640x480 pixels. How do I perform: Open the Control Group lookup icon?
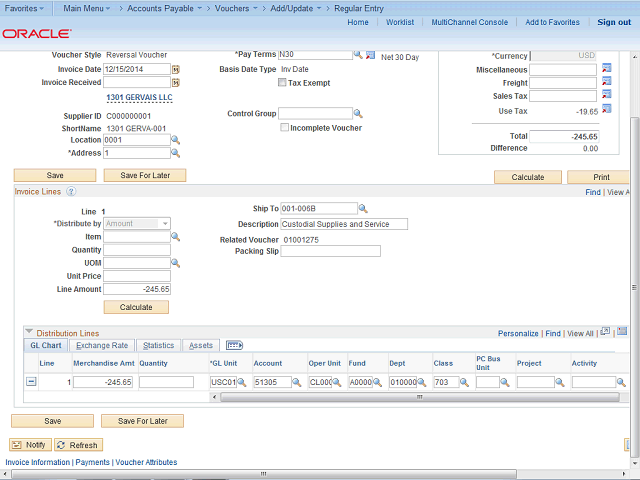click(359, 114)
